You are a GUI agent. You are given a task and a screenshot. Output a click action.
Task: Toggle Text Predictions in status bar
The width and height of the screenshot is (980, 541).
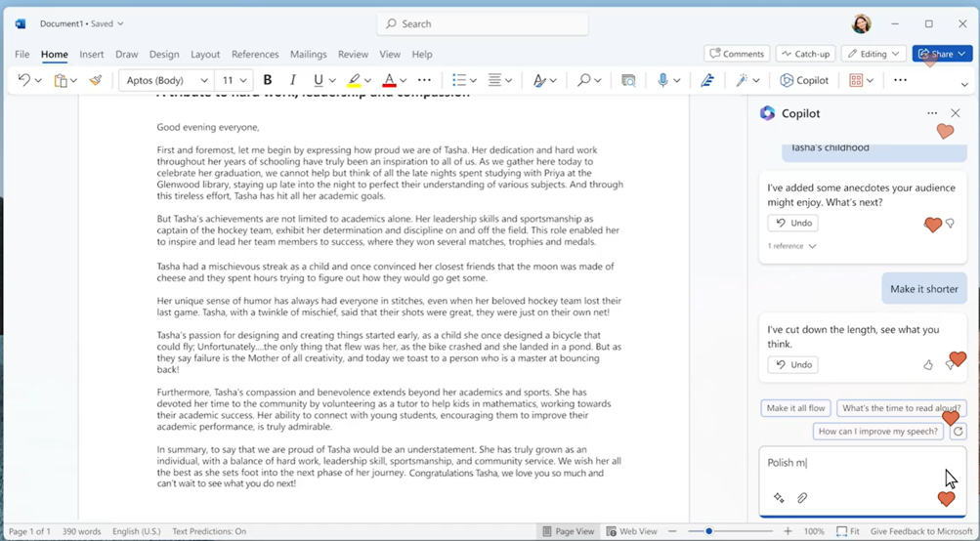[x=209, y=531]
